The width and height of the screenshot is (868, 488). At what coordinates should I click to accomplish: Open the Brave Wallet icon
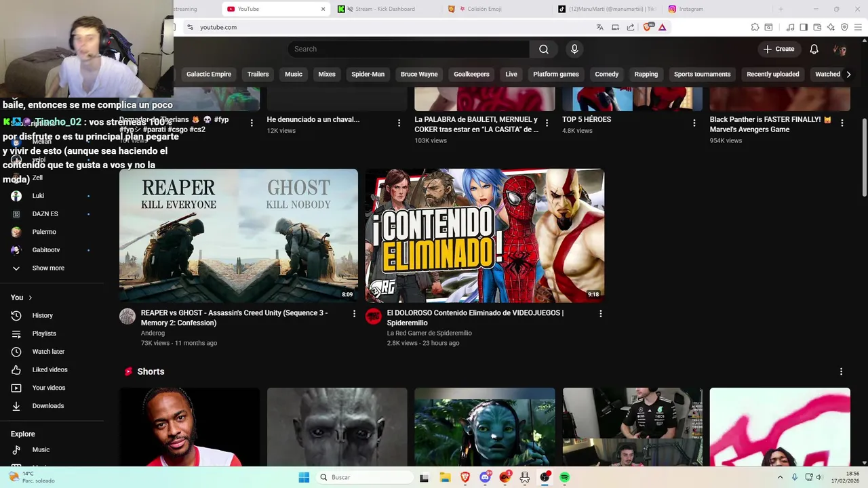(x=817, y=27)
